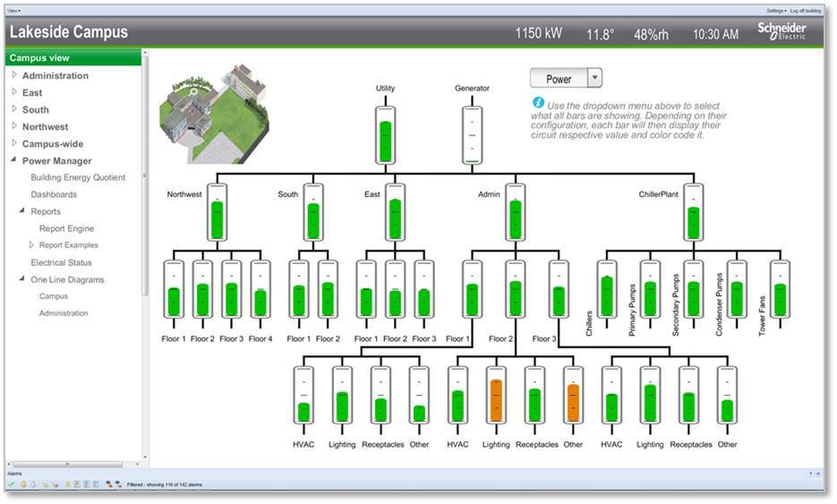Open the View menu
837x504 pixels.
point(13,10)
